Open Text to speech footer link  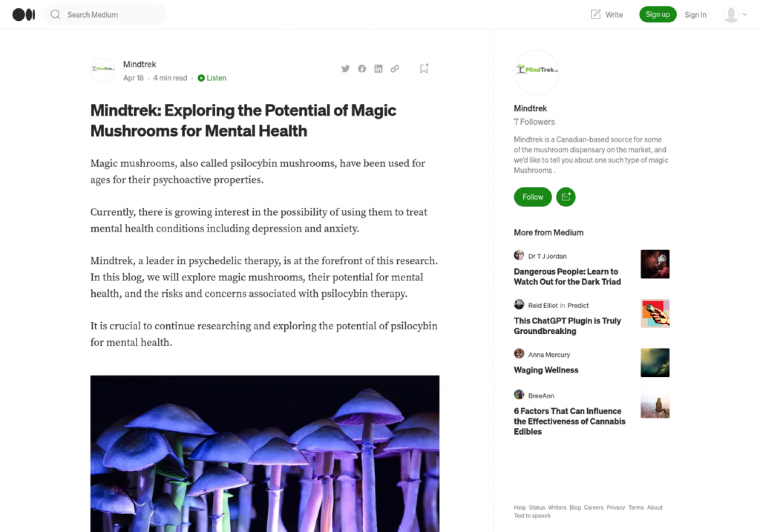point(532,516)
